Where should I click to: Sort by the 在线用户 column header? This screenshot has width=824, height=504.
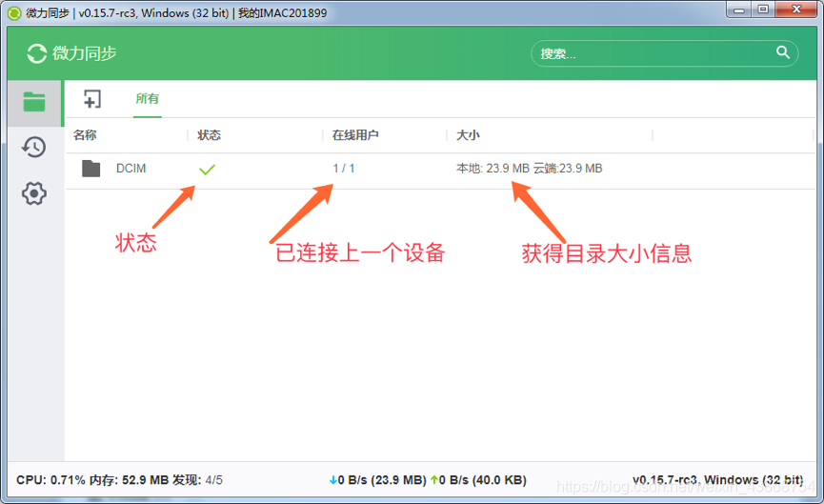(355, 135)
